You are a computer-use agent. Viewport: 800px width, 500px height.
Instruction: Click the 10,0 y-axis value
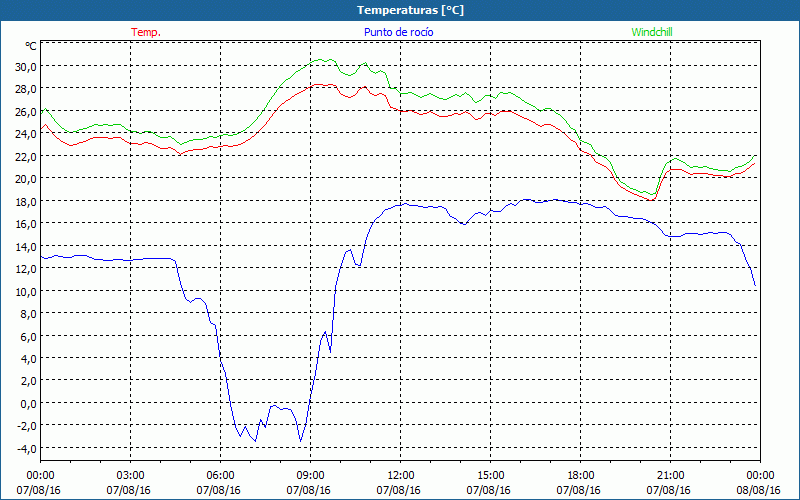click(x=26, y=291)
